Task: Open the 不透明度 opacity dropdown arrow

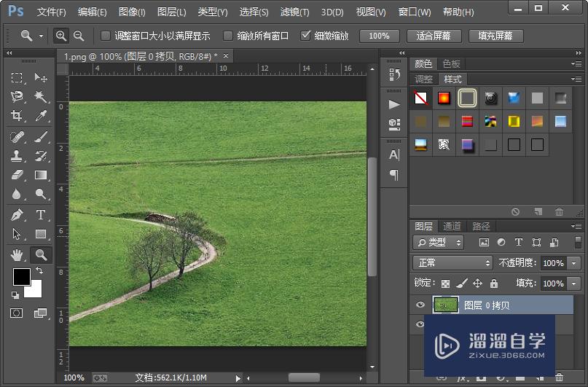Action: point(574,262)
